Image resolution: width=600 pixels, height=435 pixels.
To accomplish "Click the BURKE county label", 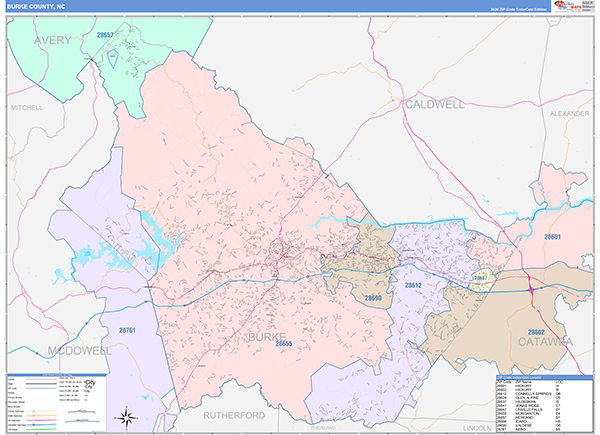I will [x=267, y=337].
